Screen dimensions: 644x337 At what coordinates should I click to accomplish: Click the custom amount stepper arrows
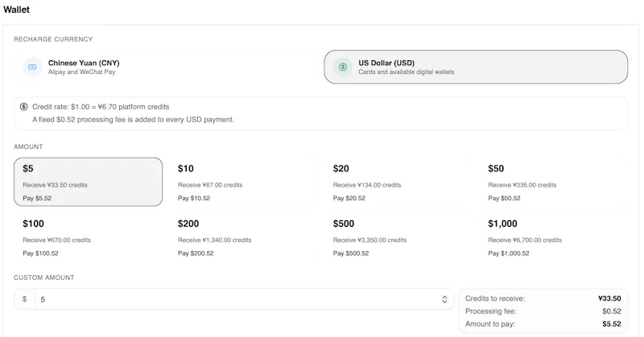444,299
